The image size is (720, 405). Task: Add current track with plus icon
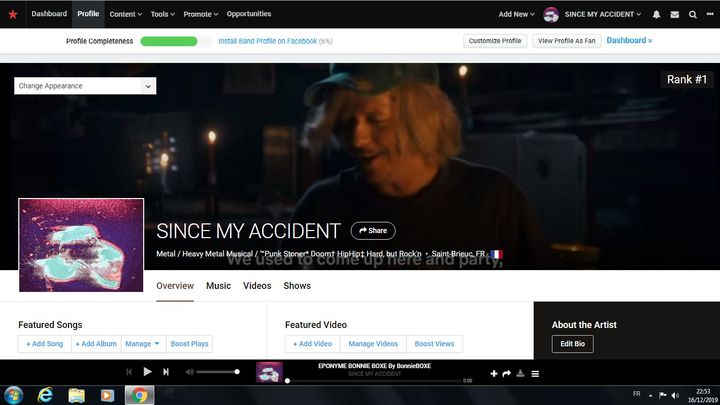[494, 374]
